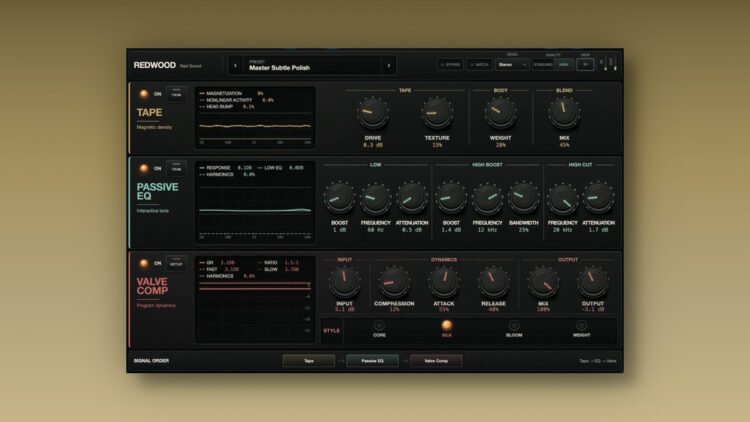Click the Match button in header
This screenshot has height=422, width=750.
tap(479, 65)
